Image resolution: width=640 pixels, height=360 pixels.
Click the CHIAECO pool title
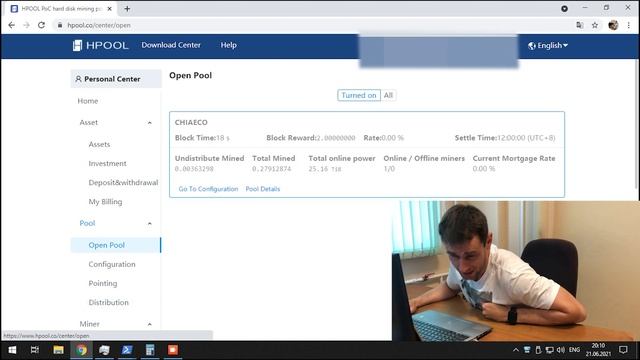[191, 122]
